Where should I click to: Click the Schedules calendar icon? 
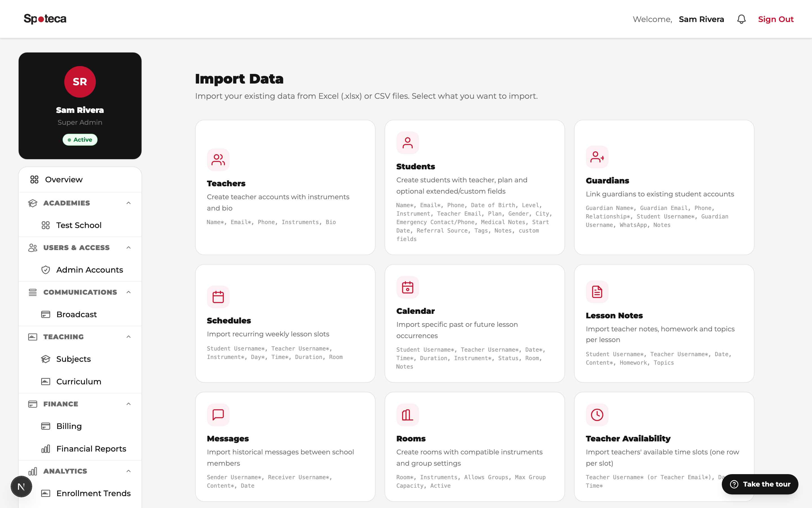pos(218,297)
